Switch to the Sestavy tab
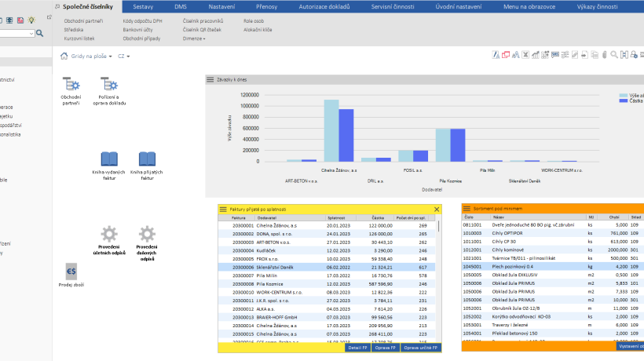Image resolution: width=644 pixels, height=361 pixels. pos(143,6)
